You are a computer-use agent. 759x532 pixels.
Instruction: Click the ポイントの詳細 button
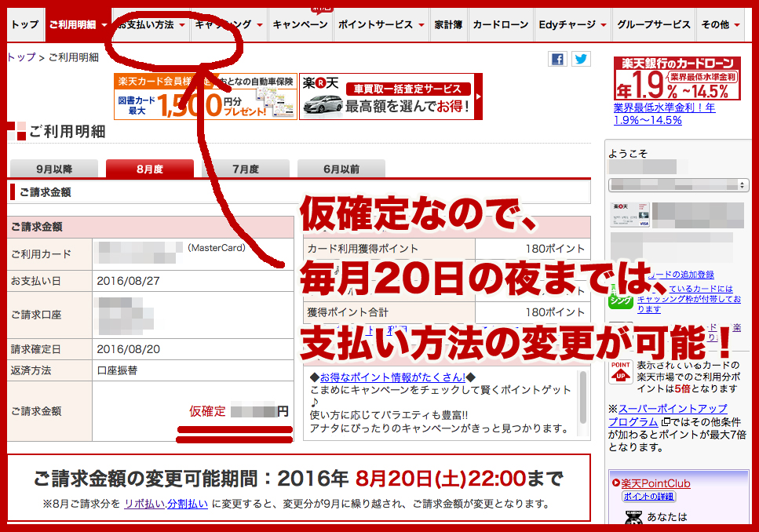648,496
